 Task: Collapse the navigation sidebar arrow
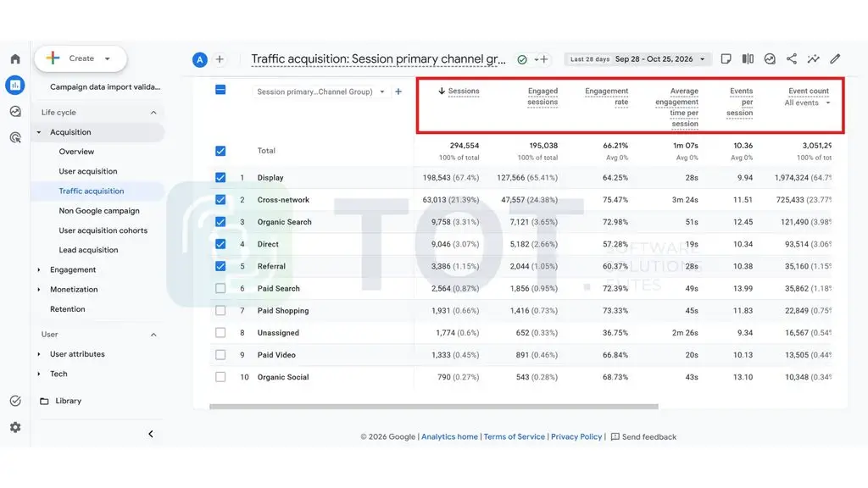click(151, 435)
